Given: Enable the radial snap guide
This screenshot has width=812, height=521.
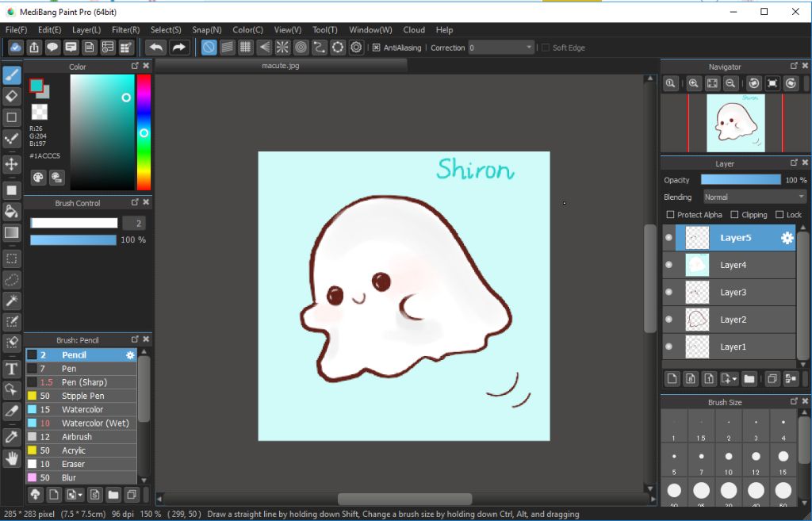Looking at the screenshot, I should [282, 48].
